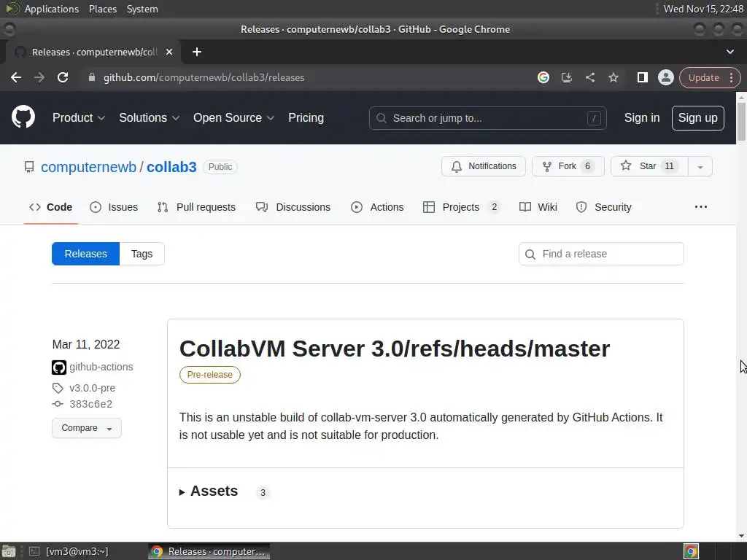
Task: Click the install app icon
Action: 566,77
